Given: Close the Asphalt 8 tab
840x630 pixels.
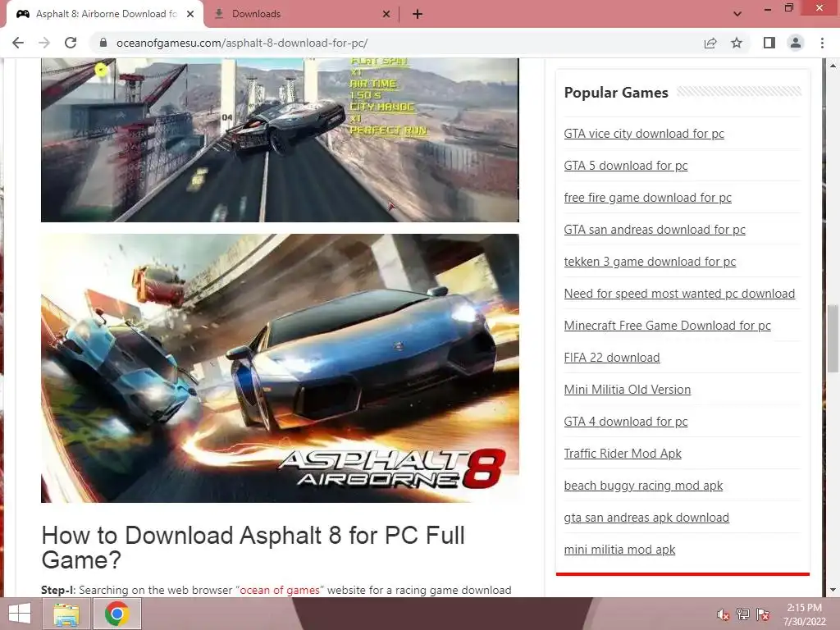Looking at the screenshot, I should (190, 14).
